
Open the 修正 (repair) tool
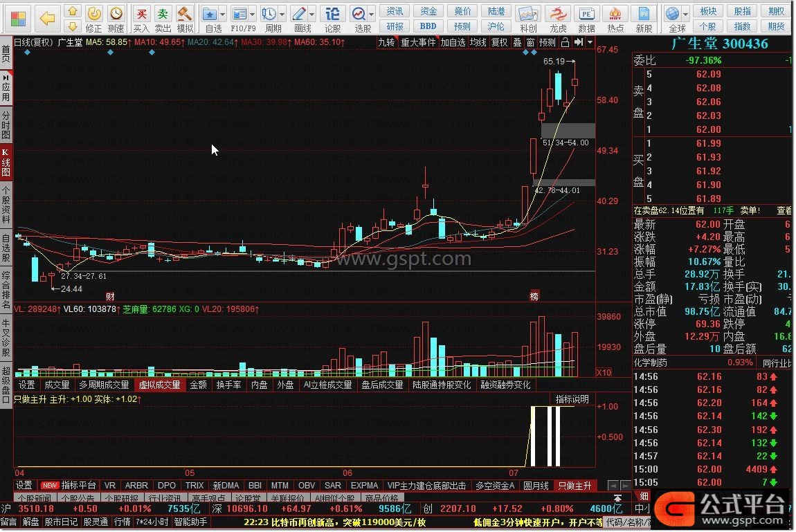[x=94, y=19]
